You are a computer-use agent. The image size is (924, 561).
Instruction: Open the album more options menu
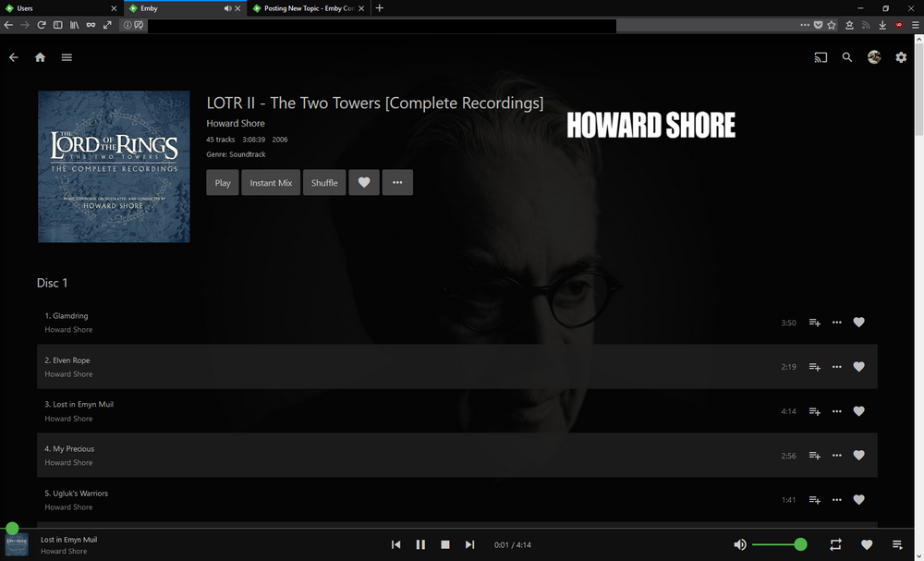point(397,183)
